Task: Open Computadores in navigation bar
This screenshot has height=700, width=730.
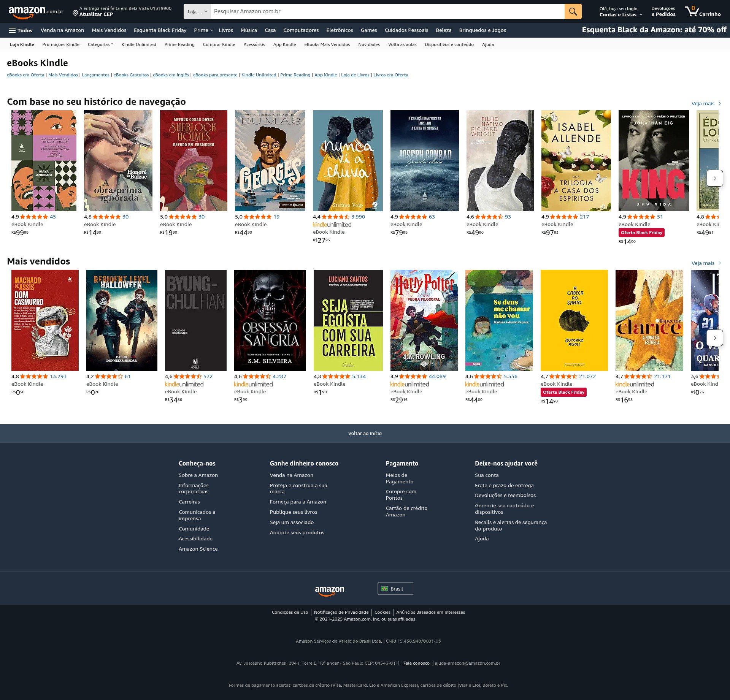Action: [301, 30]
